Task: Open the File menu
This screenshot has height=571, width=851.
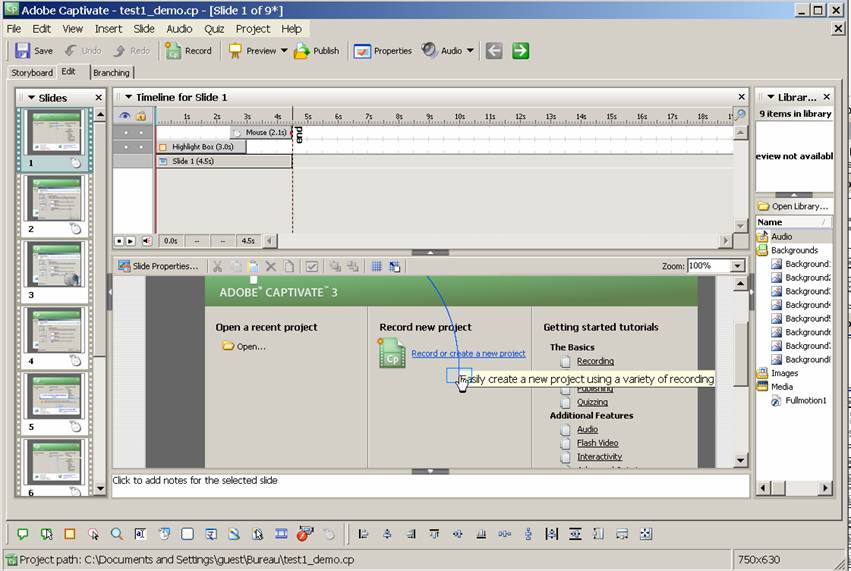Action: click(14, 29)
